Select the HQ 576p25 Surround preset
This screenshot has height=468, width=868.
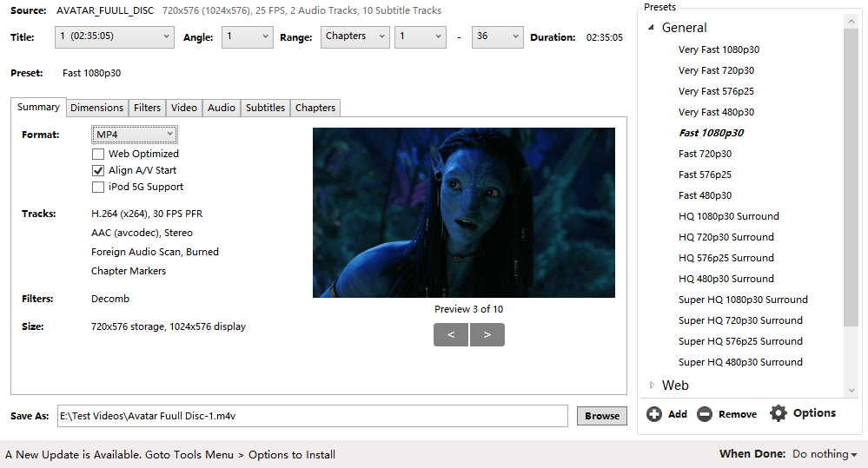coord(726,259)
